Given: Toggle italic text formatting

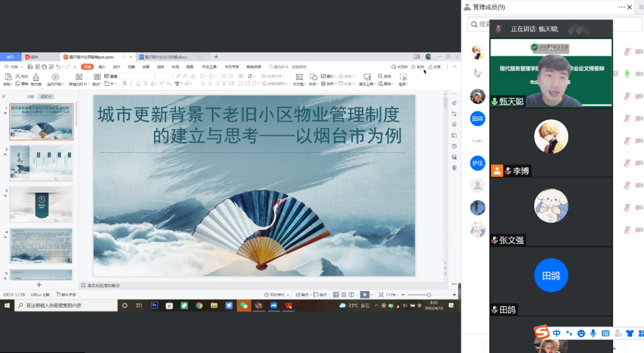Looking at the screenshot, I should tap(131, 83).
